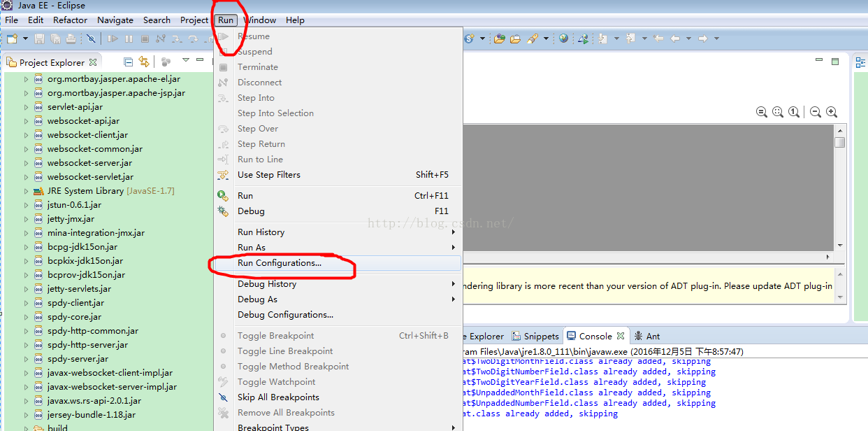The image size is (868, 431).
Task: Close the Console tab
Action: 621,336
